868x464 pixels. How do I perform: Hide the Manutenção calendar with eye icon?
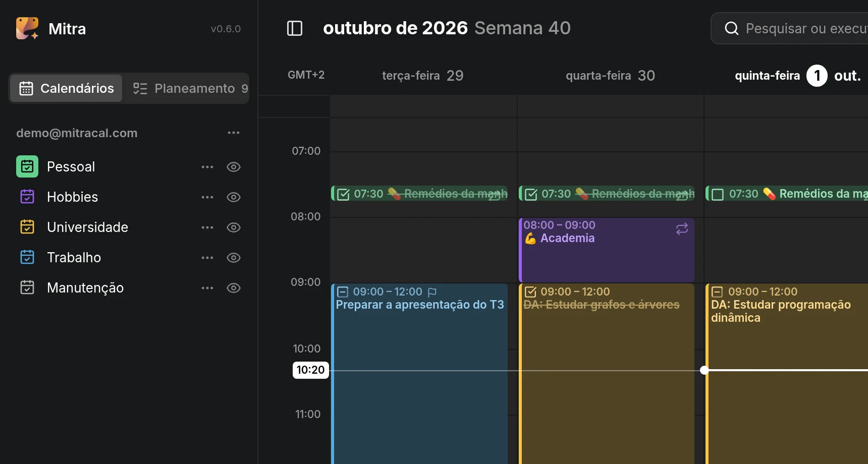(234, 288)
